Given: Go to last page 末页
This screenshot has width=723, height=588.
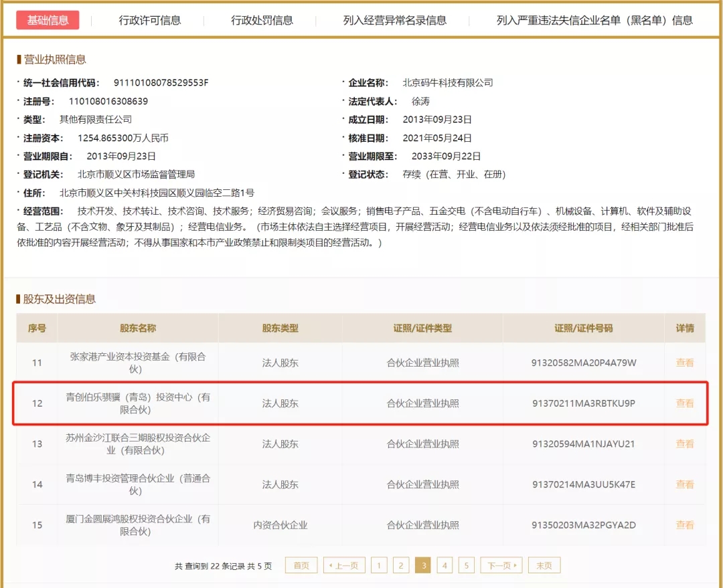Looking at the screenshot, I should [544, 565].
